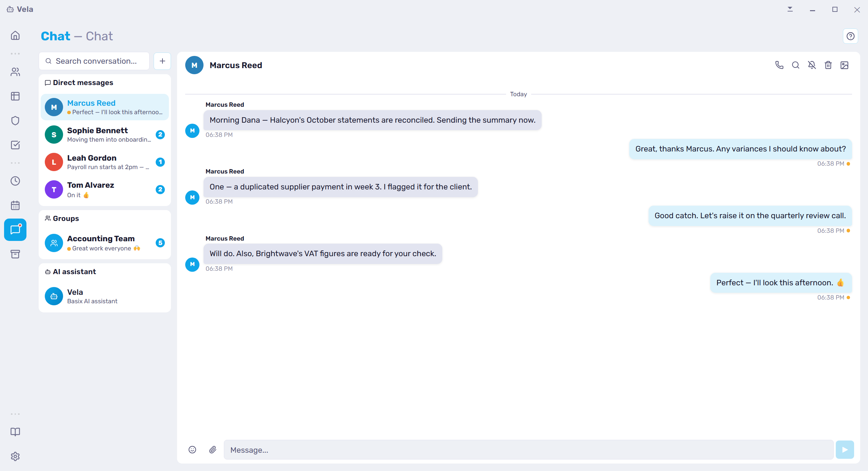Click Sophie Bennett's unread badge 2
The image size is (868, 471).
(x=160, y=135)
